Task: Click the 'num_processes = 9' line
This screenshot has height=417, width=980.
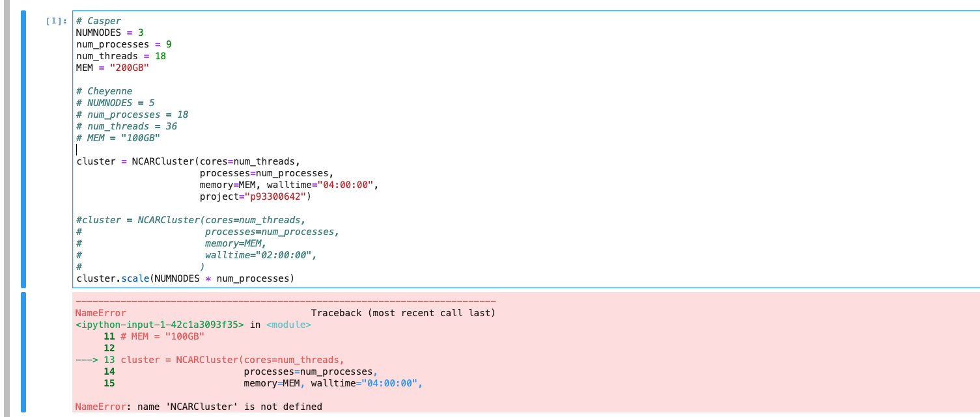Action: (x=124, y=44)
